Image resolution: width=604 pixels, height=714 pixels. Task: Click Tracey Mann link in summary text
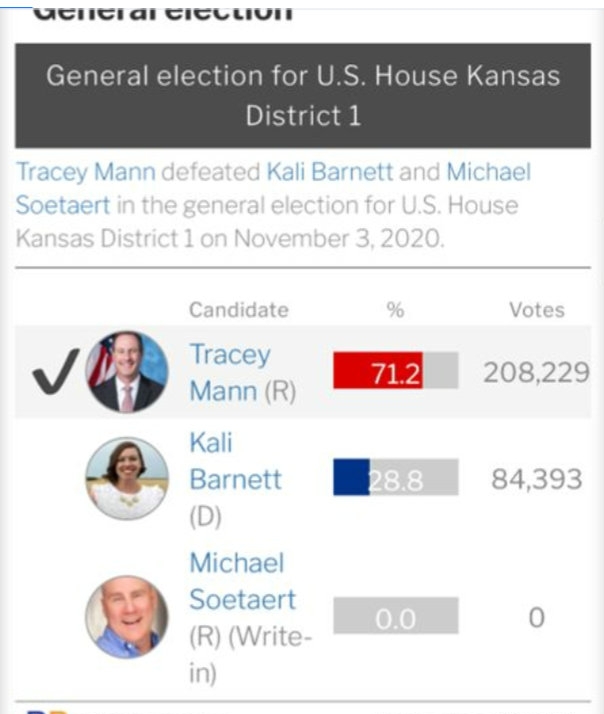(86, 172)
